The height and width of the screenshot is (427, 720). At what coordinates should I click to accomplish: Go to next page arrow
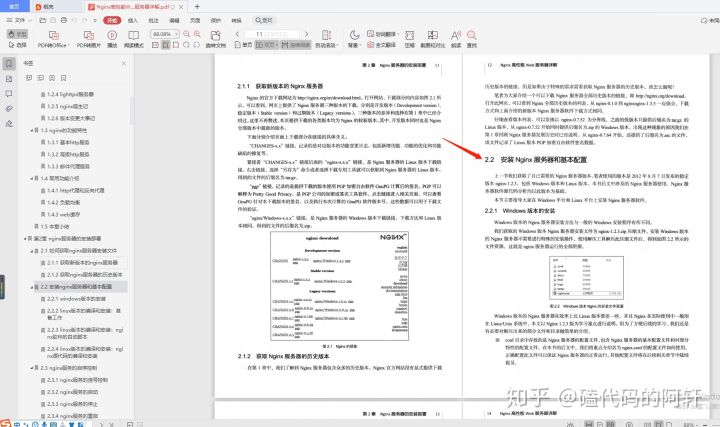(x=306, y=34)
